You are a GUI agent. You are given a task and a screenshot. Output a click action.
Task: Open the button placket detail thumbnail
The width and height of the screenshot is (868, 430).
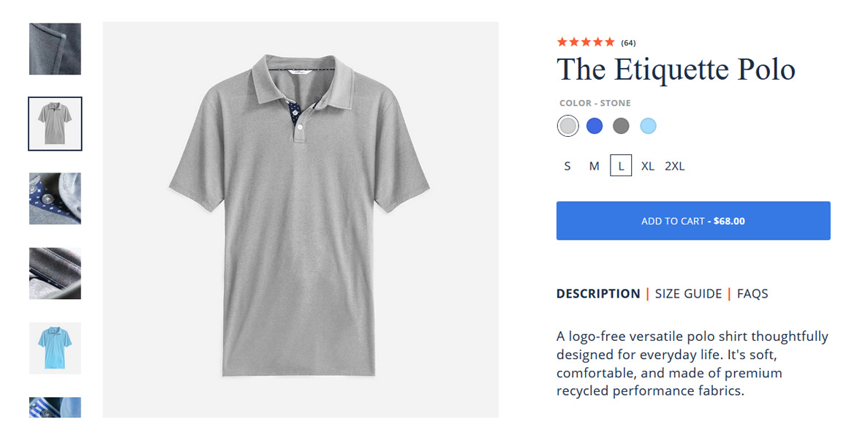pyautogui.click(x=55, y=198)
